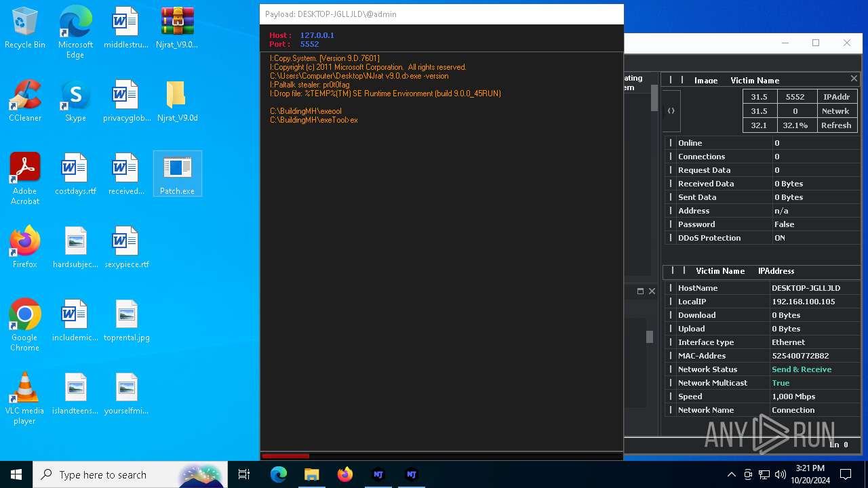Open the notification center
Image resolution: width=868 pixels, height=488 pixels.
[x=846, y=474]
